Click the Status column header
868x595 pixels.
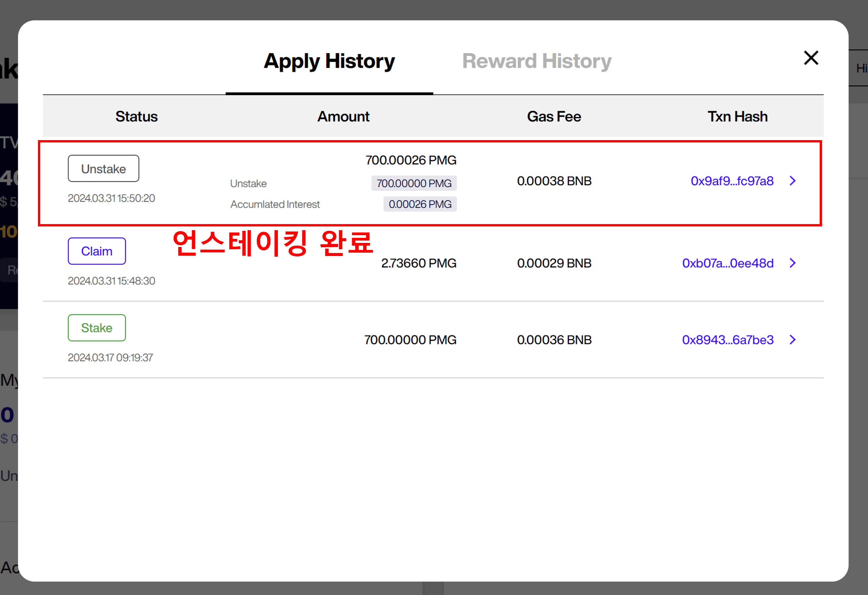pos(136,116)
